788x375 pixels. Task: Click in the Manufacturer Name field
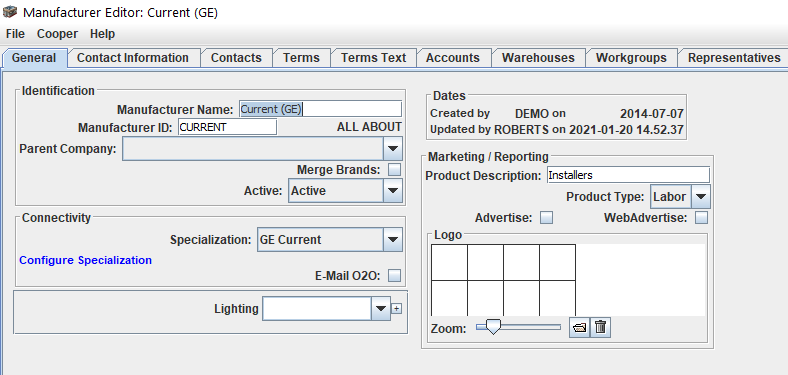320,109
